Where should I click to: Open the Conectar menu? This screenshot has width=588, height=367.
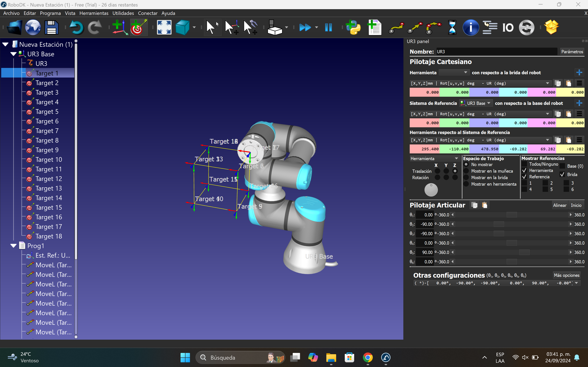point(148,13)
